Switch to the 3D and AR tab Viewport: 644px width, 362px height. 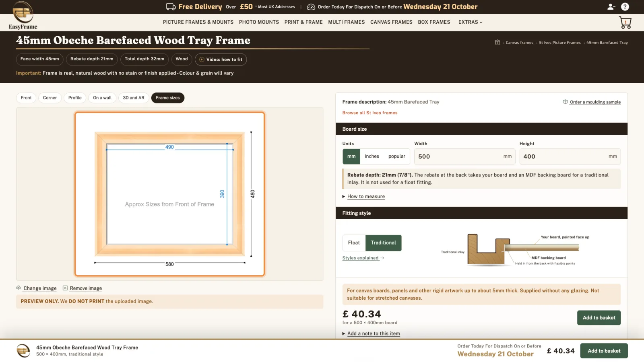[x=134, y=98]
